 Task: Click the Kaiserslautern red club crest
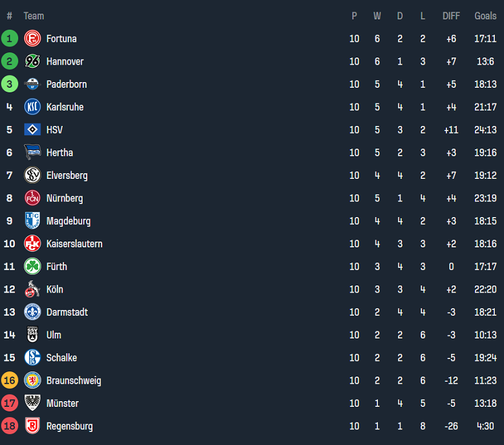pyautogui.click(x=32, y=243)
